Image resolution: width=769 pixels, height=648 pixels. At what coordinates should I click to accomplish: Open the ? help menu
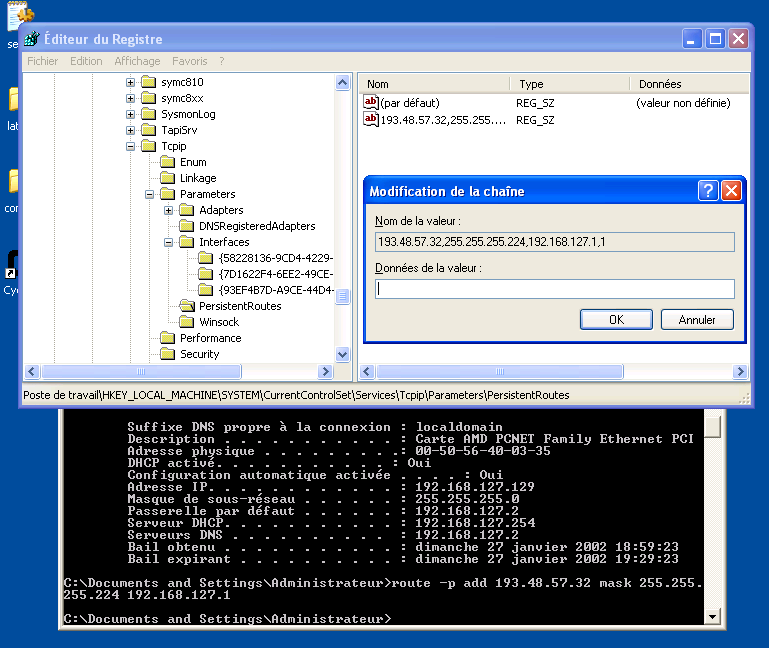point(222,61)
